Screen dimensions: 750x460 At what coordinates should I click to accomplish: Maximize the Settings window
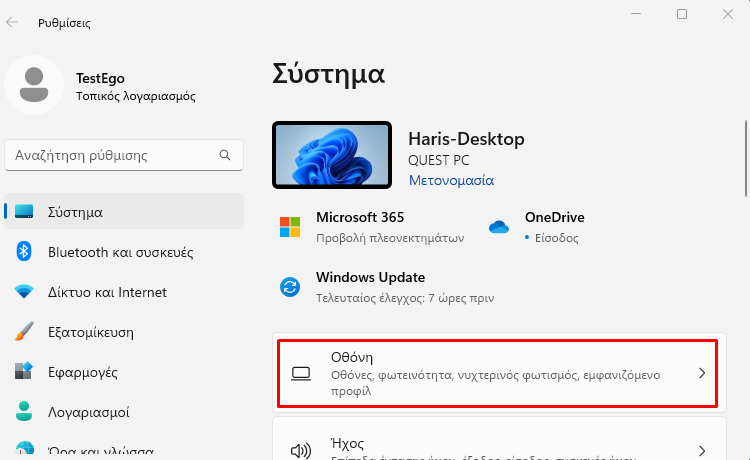pyautogui.click(x=682, y=14)
